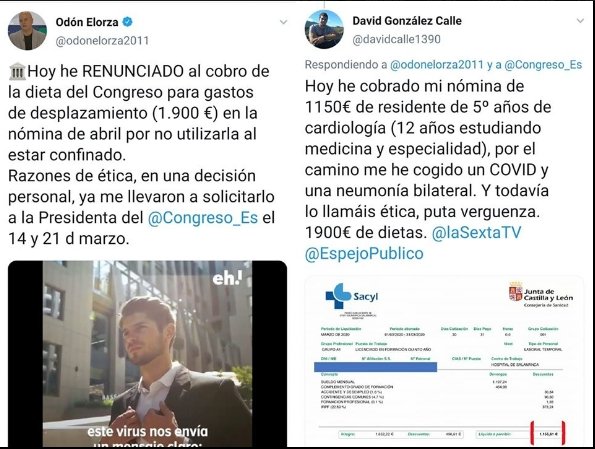595x449 pixels.
Task: Play the video of the man in a suit
Action: [x=147, y=353]
